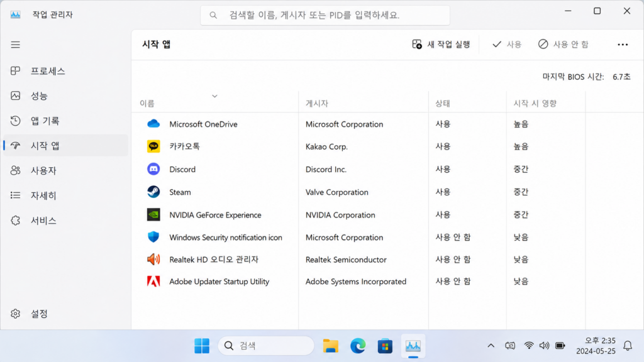Click the NVIDIA GeForce Experience icon
644x362 pixels.
pos(153,215)
